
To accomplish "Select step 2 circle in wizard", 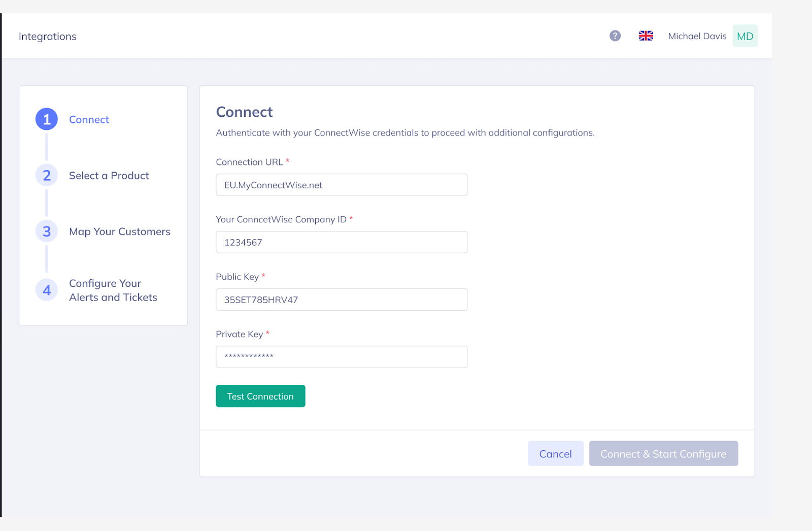I will coord(47,175).
